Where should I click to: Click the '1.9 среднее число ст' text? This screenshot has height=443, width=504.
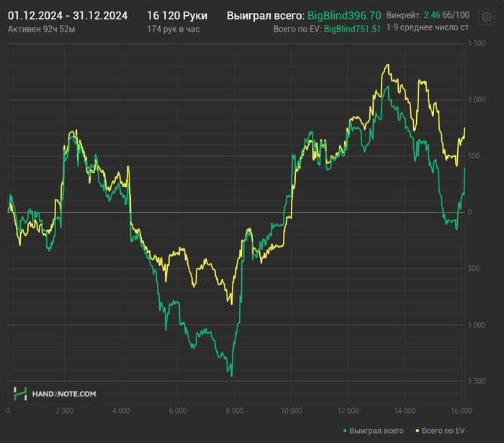[x=428, y=27]
